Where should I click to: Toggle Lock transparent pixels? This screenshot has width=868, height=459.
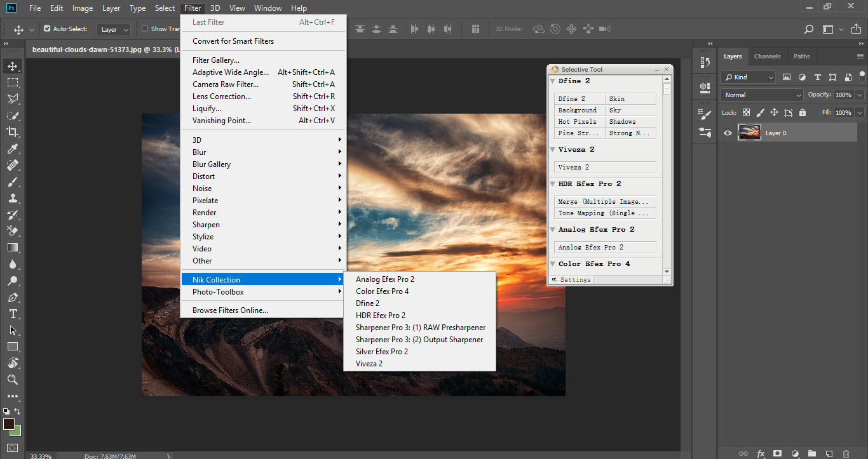747,112
